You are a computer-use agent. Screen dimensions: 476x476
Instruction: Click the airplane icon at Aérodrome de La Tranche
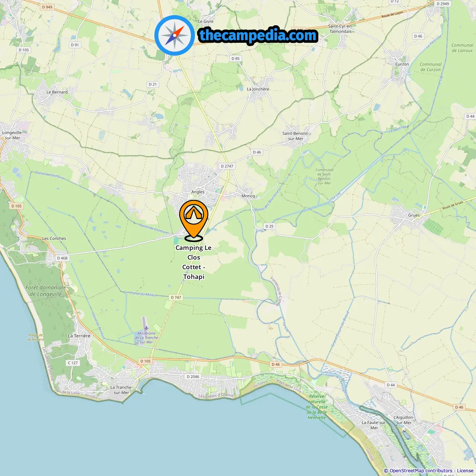[x=146, y=328]
